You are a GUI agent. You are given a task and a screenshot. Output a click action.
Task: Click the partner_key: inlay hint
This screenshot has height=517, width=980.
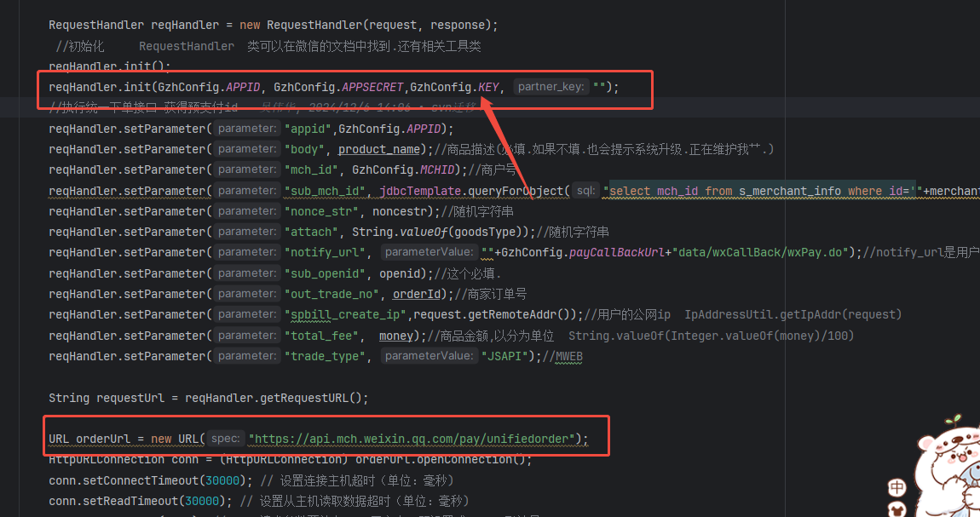pos(551,87)
